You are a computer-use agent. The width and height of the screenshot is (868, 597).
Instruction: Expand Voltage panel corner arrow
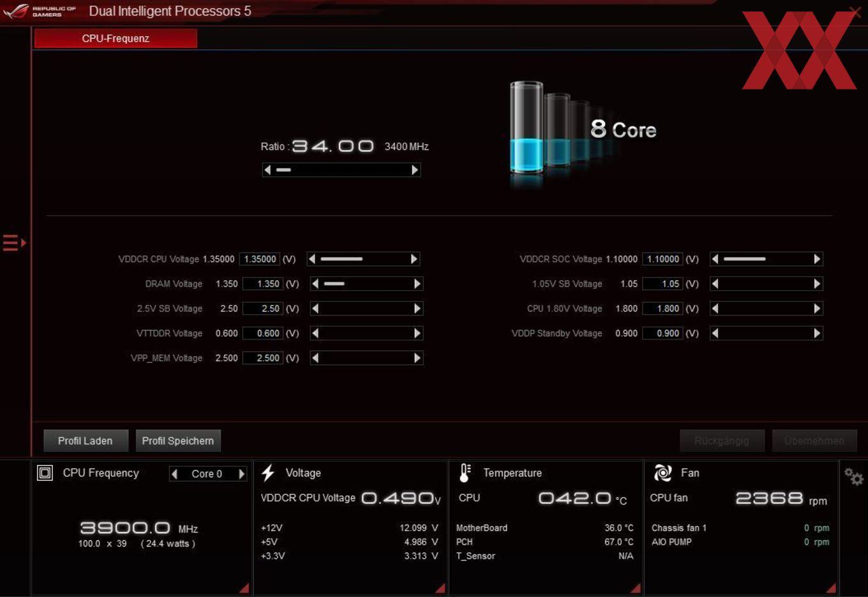click(x=440, y=588)
